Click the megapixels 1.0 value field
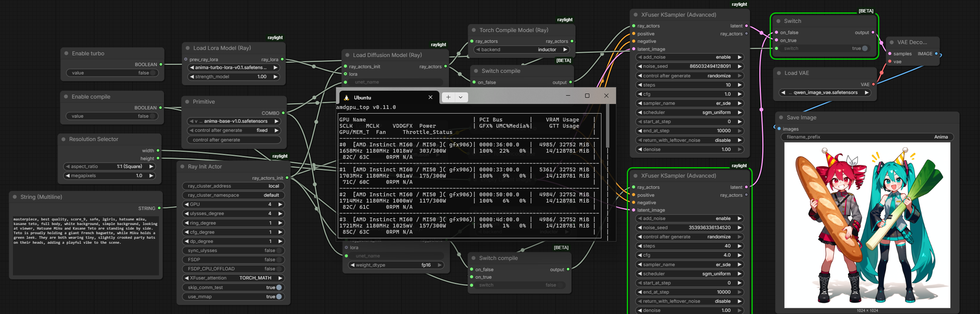Screen dimensions: 980x314 point(109,176)
